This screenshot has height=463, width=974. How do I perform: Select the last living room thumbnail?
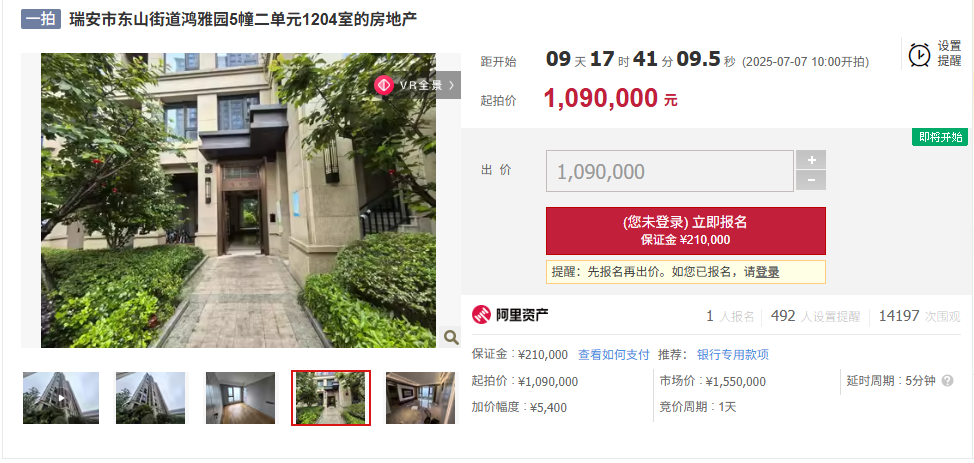421,398
